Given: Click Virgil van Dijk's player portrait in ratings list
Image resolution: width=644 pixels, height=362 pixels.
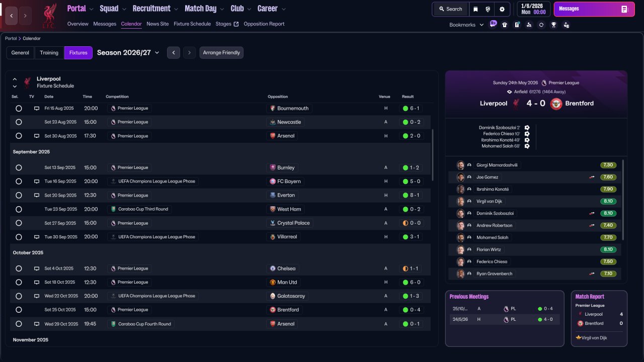Looking at the screenshot, I should (x=460, y=201).
